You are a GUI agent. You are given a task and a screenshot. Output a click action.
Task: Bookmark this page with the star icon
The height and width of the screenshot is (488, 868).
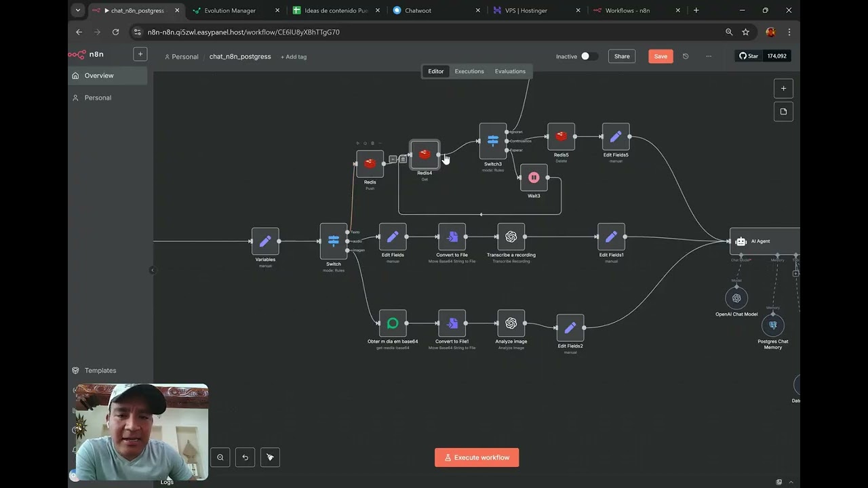(746, 32)
